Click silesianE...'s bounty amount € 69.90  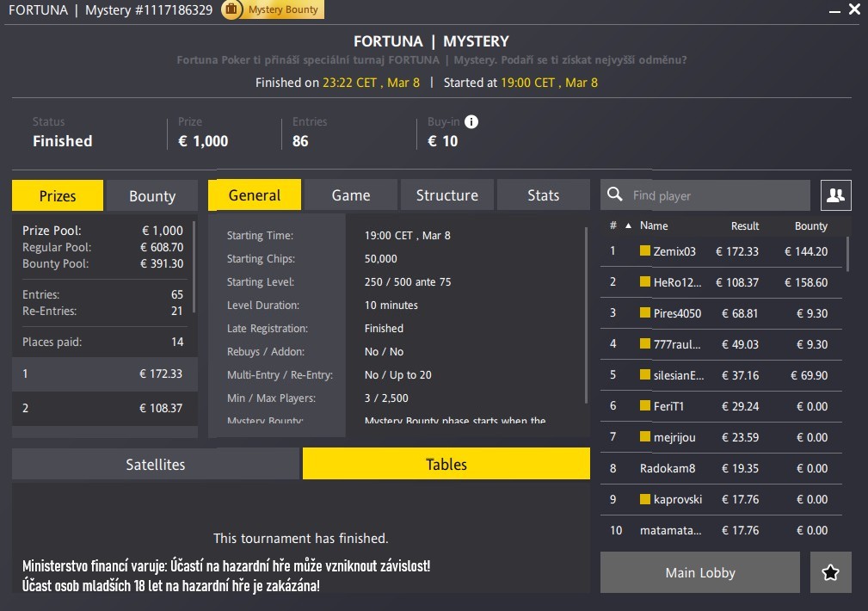[810, 375]
